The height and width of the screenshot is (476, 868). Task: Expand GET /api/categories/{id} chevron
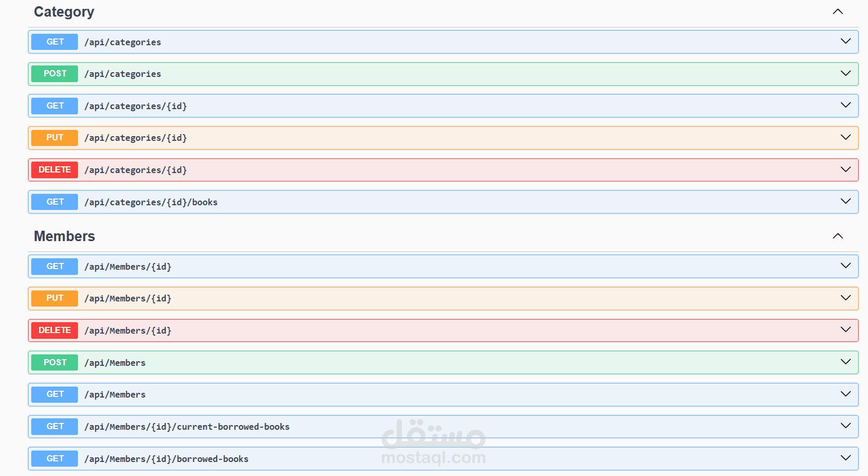[846, 105]
